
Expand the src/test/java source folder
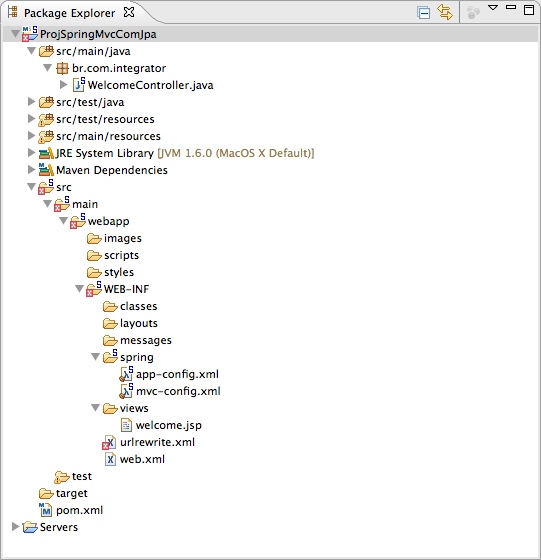31,102
